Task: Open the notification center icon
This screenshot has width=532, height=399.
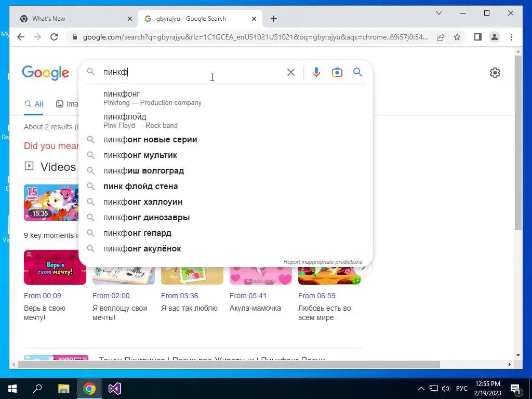Action: tap(516, 389)
